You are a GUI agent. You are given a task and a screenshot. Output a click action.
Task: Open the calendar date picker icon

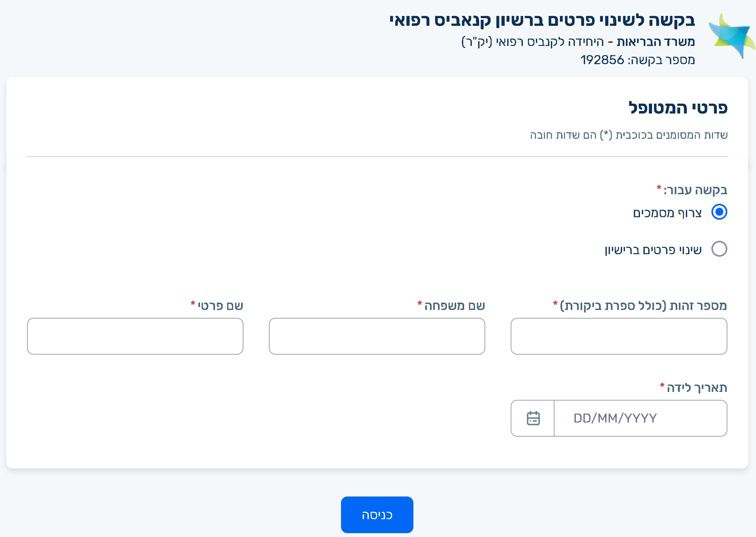533,418
